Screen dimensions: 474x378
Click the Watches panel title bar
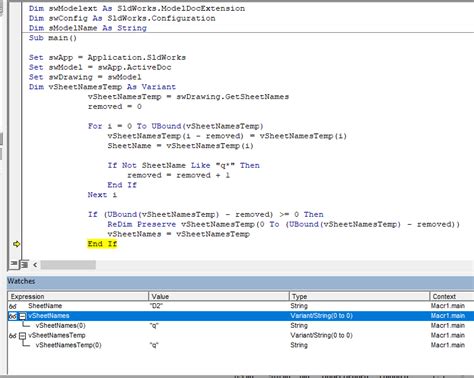[241, 281]
